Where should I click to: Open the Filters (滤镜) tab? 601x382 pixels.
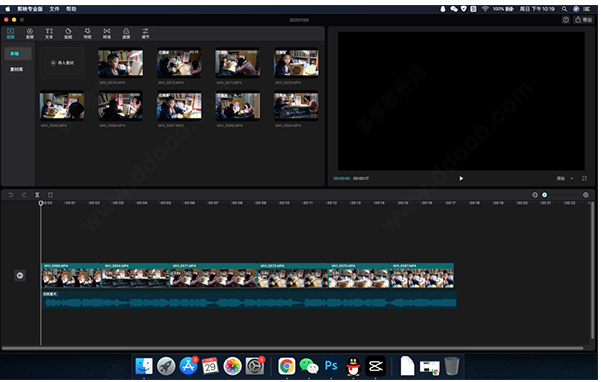point(126,33)
